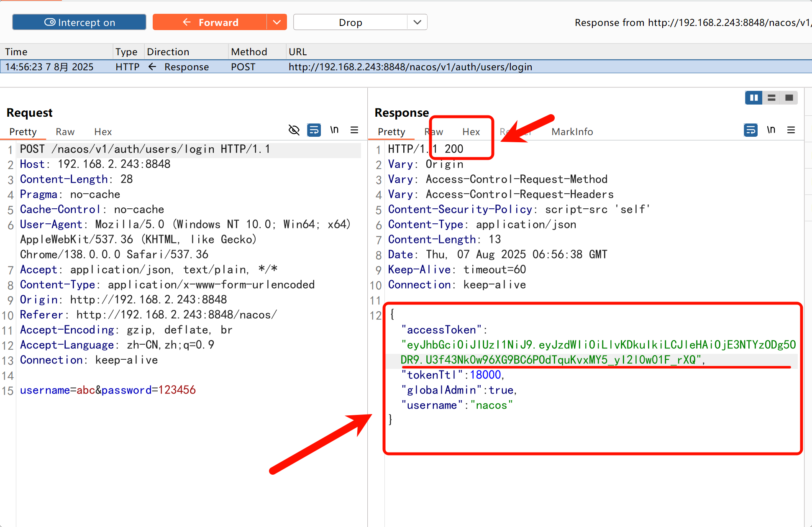
Task: Show non-printable characters in Response panel
Action: click(771, 130)
